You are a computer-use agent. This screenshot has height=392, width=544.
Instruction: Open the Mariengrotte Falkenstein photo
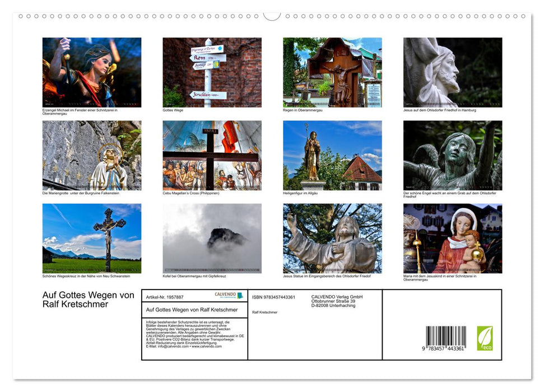(x=92, y=155)
